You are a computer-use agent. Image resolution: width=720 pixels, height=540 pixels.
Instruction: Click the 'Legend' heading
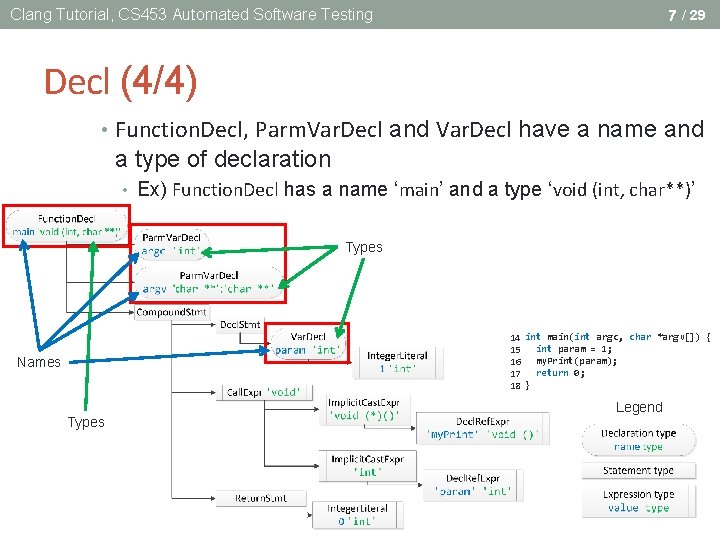[x=639, y=407]
